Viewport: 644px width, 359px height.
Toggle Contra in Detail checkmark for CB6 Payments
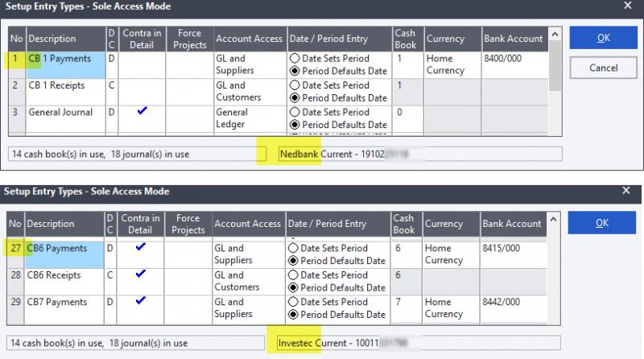[142, 249]
